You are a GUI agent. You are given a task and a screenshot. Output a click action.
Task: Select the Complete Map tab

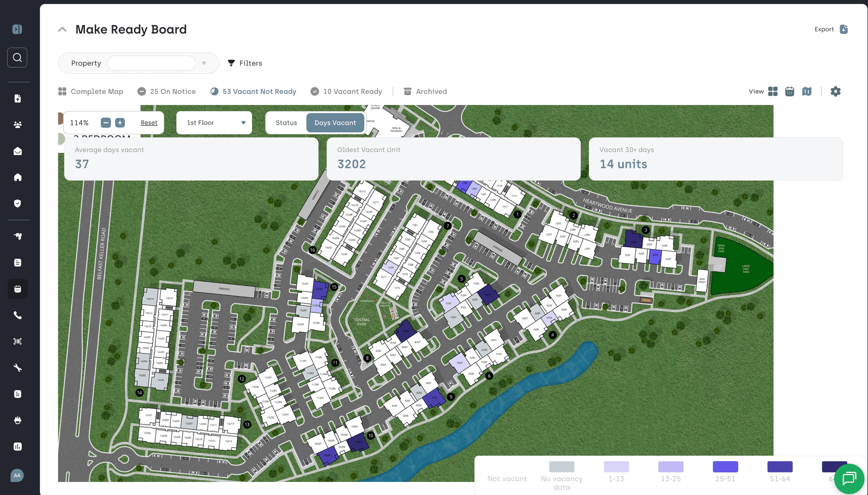click(91, 91)
